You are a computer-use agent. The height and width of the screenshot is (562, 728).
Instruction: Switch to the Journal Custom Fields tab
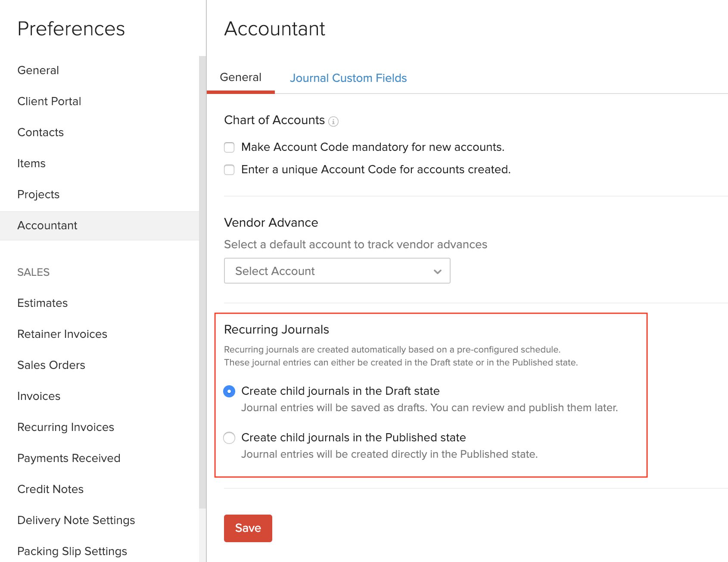(348, 78)
